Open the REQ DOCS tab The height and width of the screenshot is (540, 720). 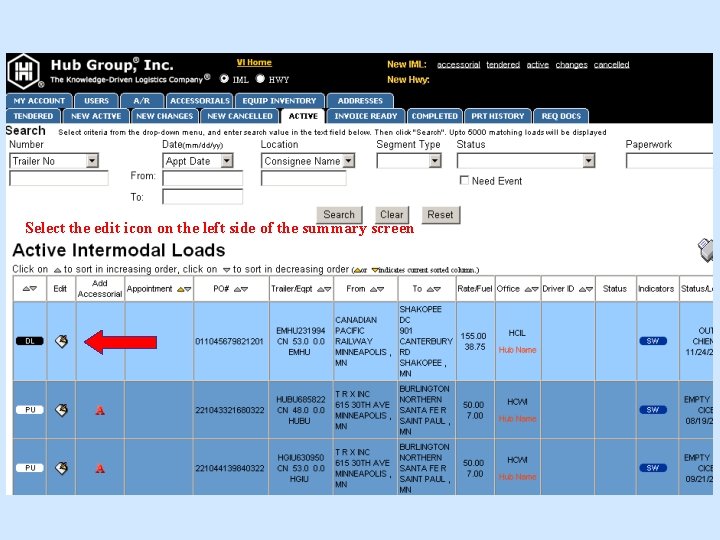pos(561,116)
